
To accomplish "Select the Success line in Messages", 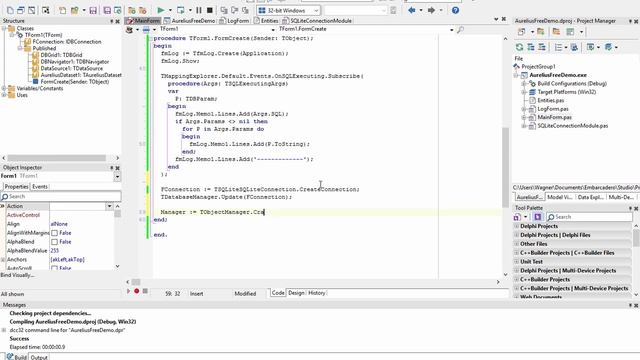I will tap(19, 339).
